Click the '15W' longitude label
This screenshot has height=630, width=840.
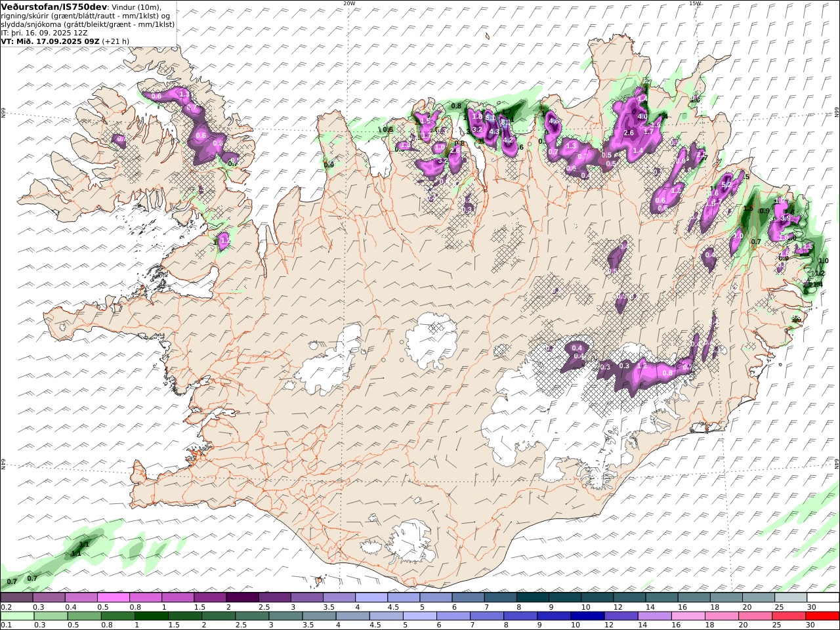tap(695, 3)
